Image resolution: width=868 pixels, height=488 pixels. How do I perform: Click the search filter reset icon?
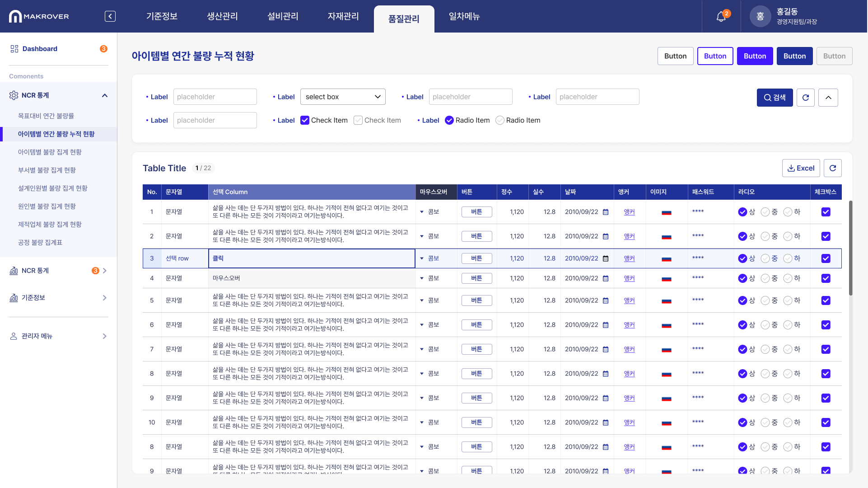806,98
